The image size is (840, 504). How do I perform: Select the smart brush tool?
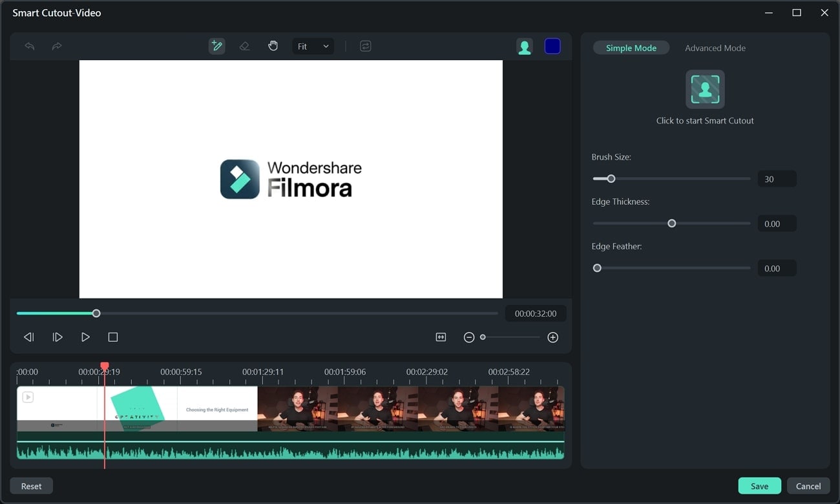[x=217, y=47]
